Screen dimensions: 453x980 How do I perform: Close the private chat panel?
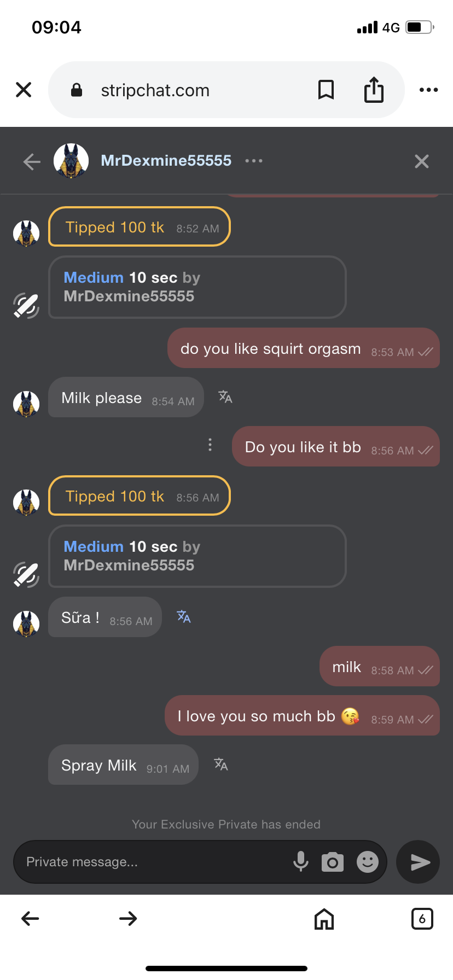421,161
